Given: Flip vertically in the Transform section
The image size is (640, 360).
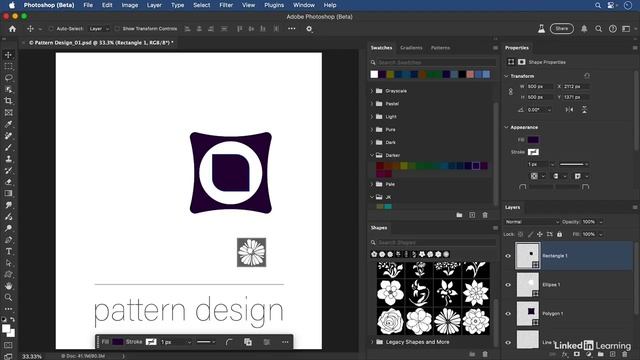Looking at the screenshot, I should [x=584, y=109].
